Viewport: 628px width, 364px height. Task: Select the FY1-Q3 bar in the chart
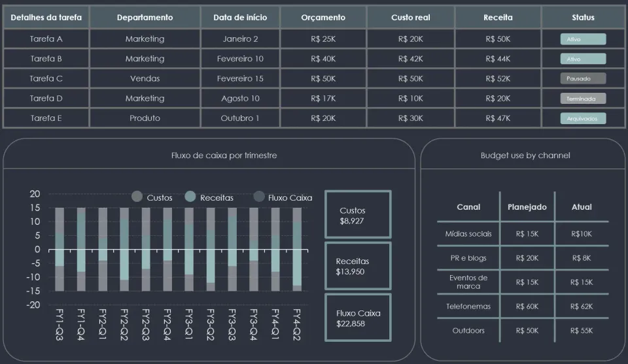tap(60, 249)
